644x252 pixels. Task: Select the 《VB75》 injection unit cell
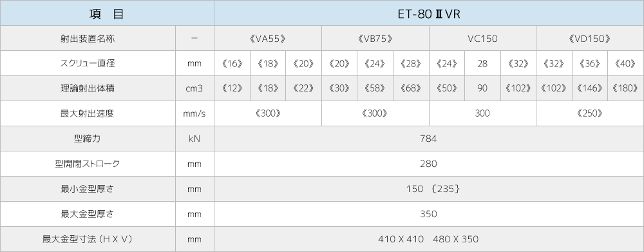click(375, 38)
